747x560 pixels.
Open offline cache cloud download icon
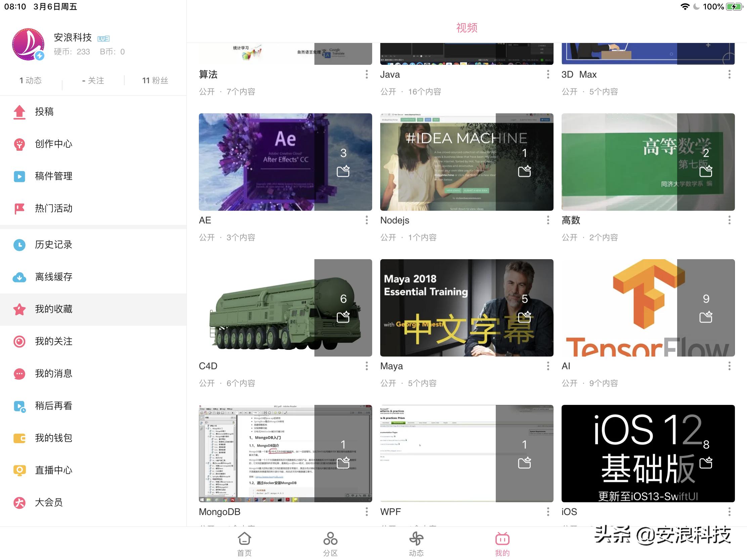(19, 277)
